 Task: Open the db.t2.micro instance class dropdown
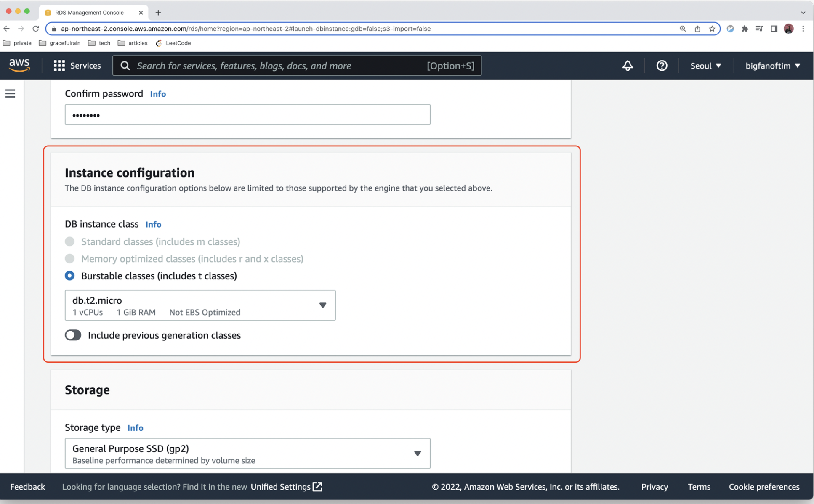click(x=200, y=305)
